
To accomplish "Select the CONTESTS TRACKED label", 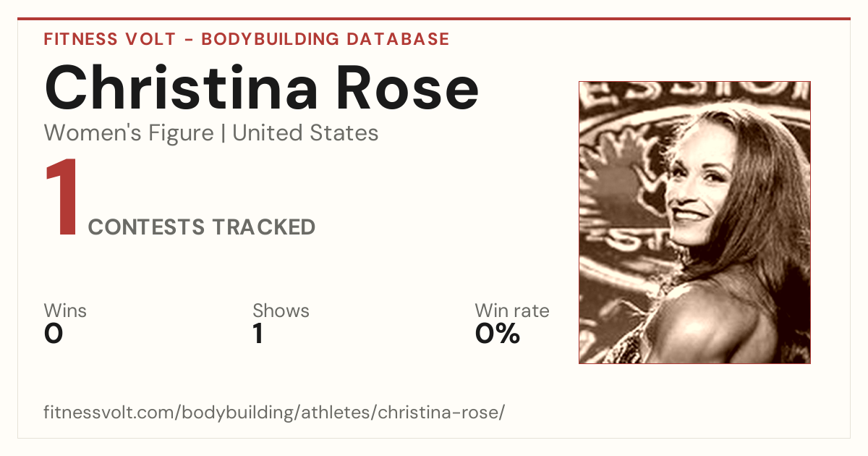I will point(202,227).
